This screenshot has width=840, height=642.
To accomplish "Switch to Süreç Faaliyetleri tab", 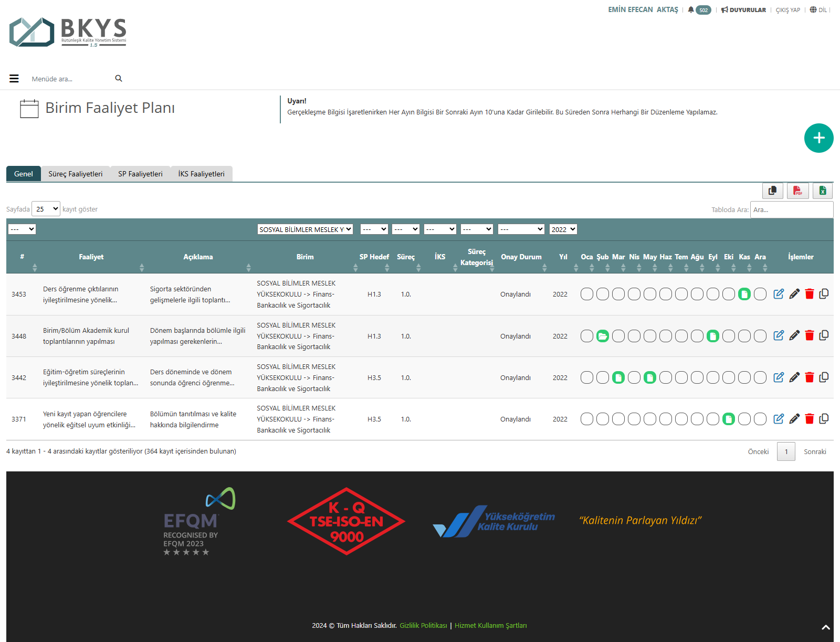I will (76, 174).
